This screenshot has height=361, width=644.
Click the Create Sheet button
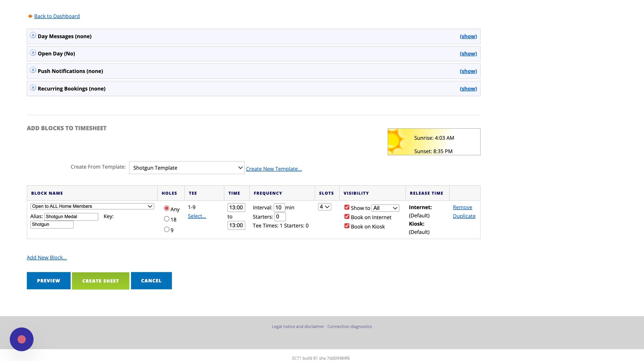[101, 281]
